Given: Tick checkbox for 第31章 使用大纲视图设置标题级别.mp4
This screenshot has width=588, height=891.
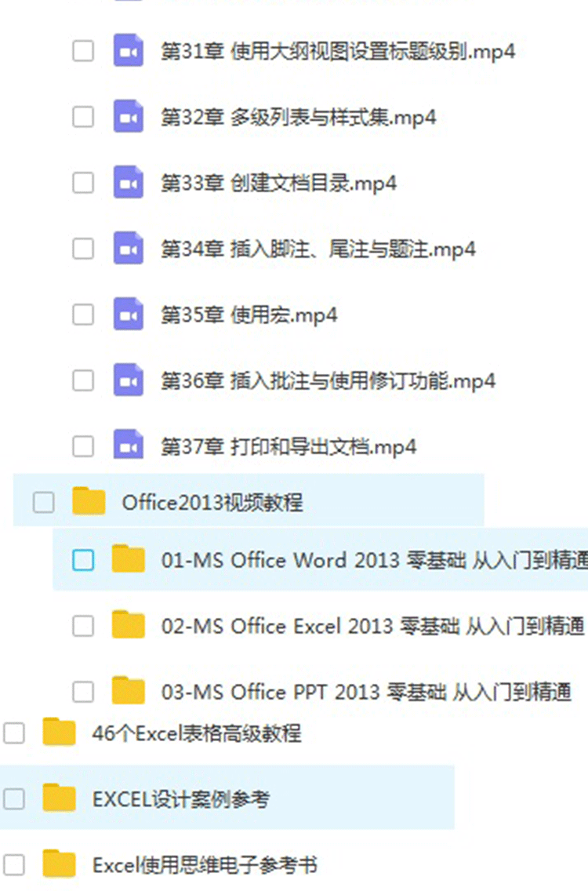Looking at the screenshot, I should tap(83, 51).
